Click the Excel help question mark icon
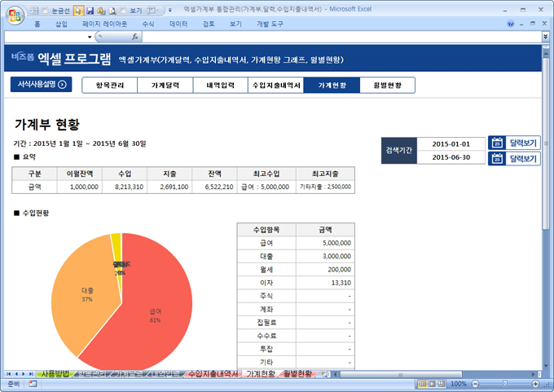The image size is (554, 392). 510,24
